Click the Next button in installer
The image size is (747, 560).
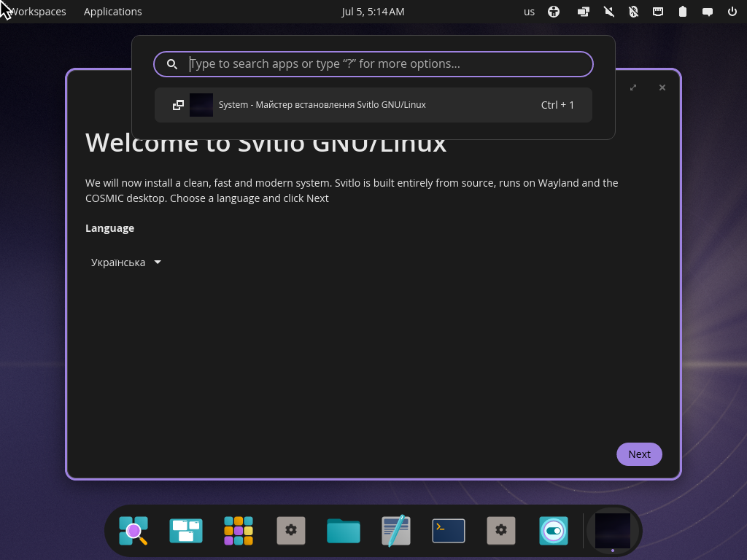pyautogui.click(x=639, y=454)
